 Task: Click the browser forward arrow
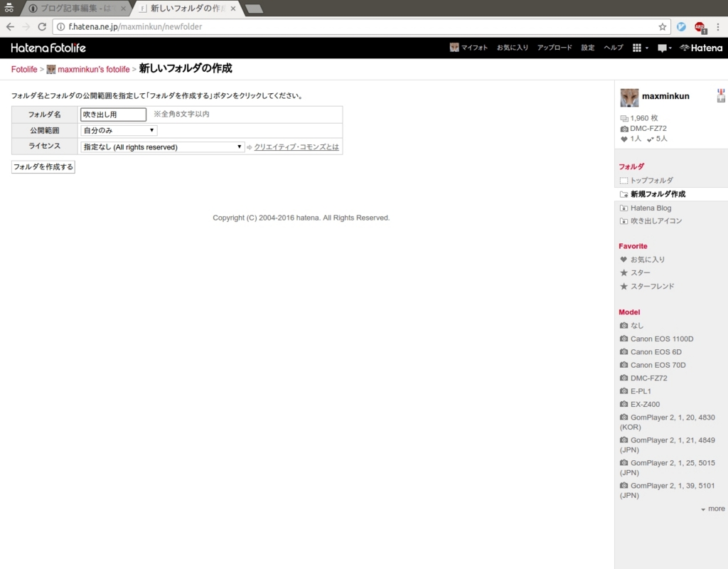click(x=26, y=27)
